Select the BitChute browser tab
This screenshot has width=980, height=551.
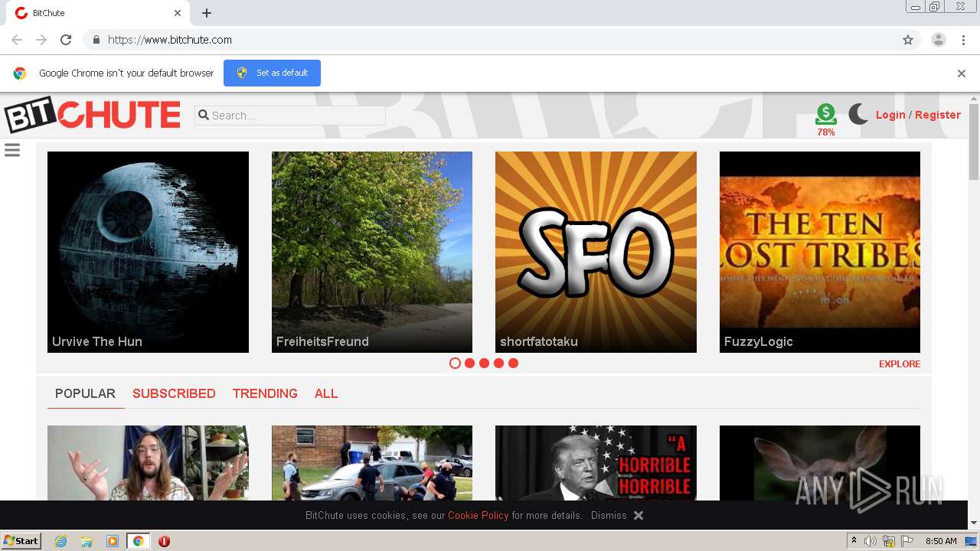pyautogui.click(x=96, y=13)
